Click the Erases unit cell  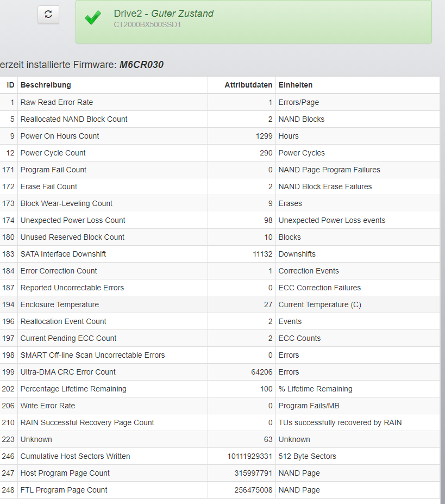tap(290, 203)
